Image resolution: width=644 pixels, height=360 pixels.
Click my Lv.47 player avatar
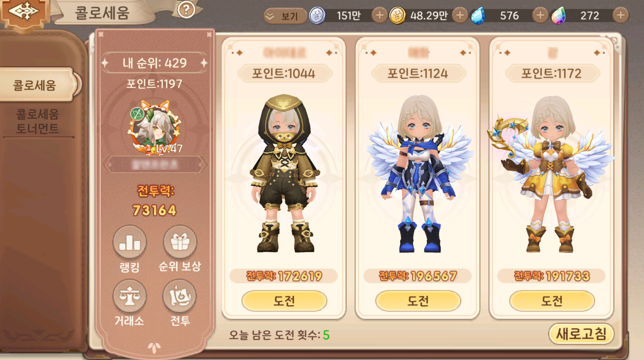click(x=154, y=127)
